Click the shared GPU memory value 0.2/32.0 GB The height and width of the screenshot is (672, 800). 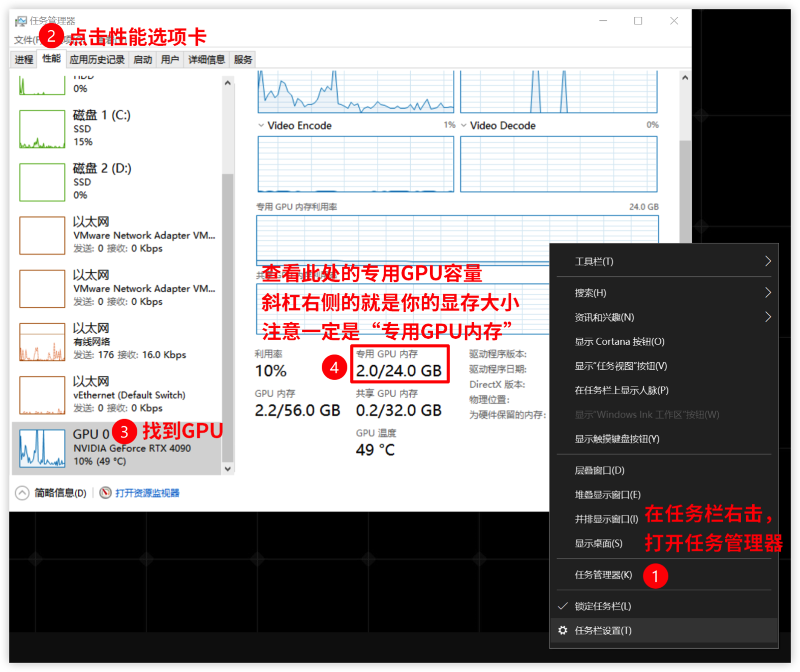coord(398,410)
